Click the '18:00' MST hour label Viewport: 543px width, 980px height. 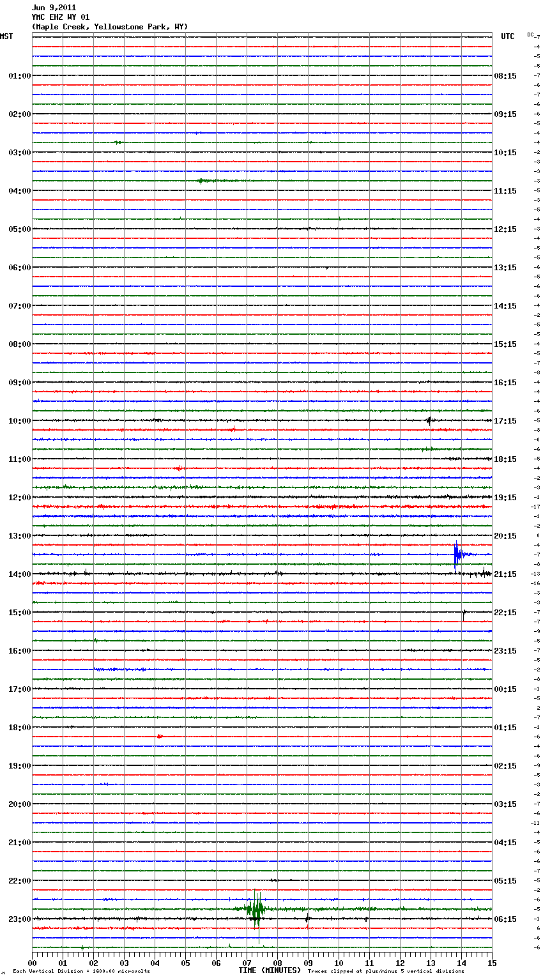[20, 728]
